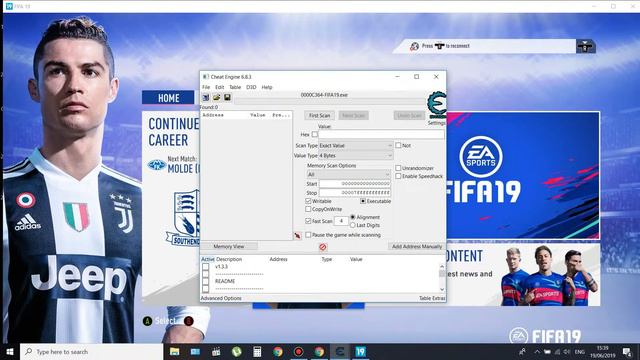Click the system tray volume icon

pos(567,351)
